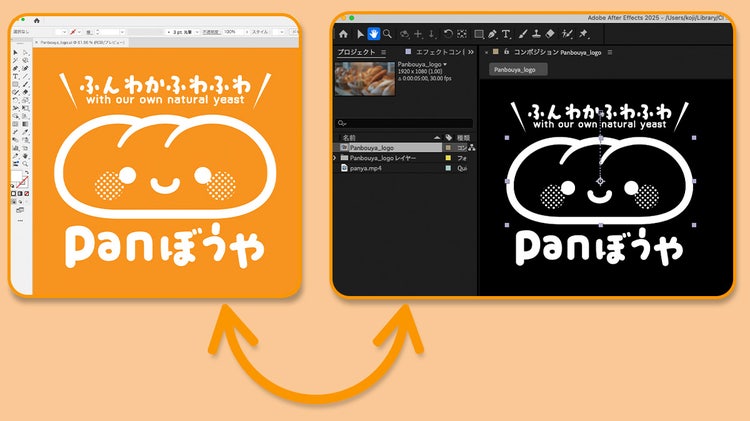
Task: Toggle the lock icon on the composition viewer
Action: 506,52
